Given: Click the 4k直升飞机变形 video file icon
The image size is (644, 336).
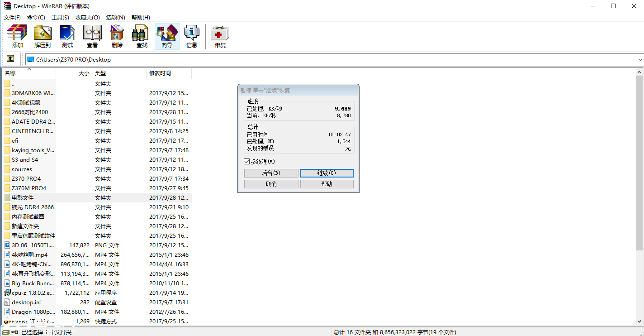Looking at the screenshot, I should pos(7,274).
